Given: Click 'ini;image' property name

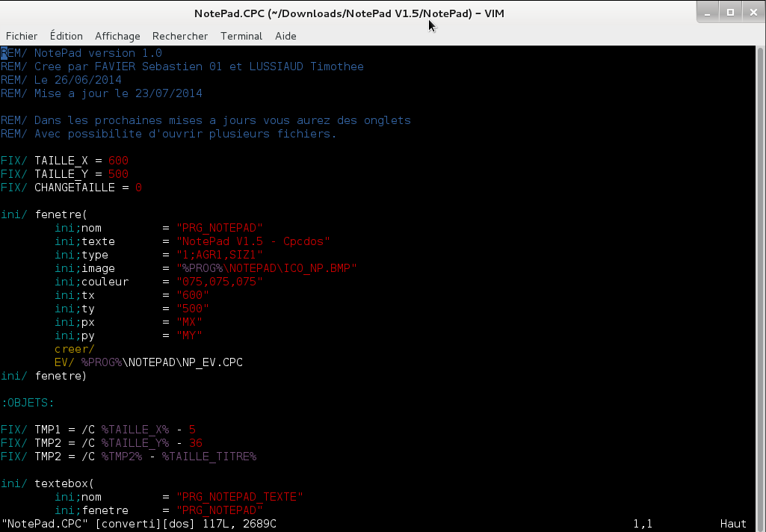Looking at the screenshot, I should pos(84,268).
